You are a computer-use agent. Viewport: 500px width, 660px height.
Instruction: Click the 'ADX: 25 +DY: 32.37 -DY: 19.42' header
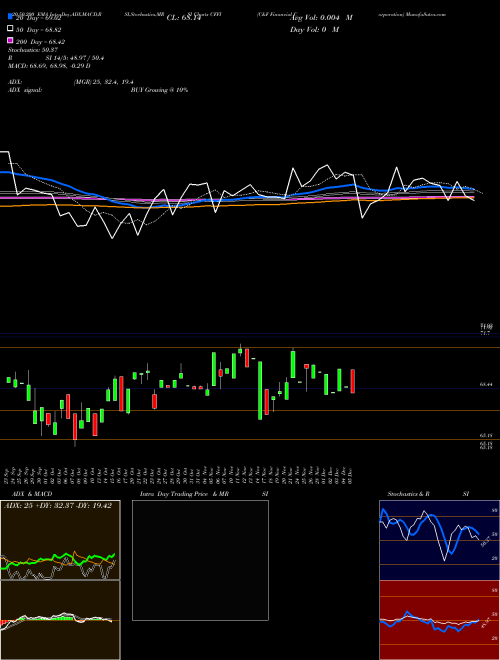click(x=58, y=506)
